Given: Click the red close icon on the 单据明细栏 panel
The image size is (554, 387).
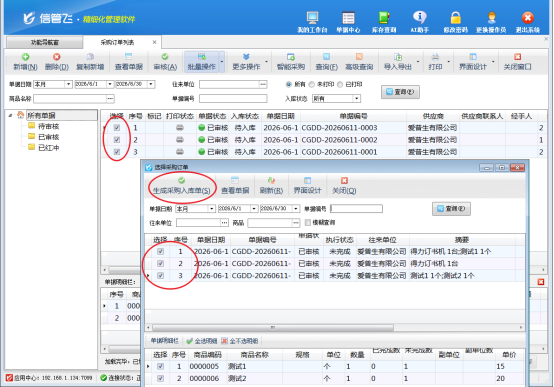Looking at the screenshot, I should (541, 282).
